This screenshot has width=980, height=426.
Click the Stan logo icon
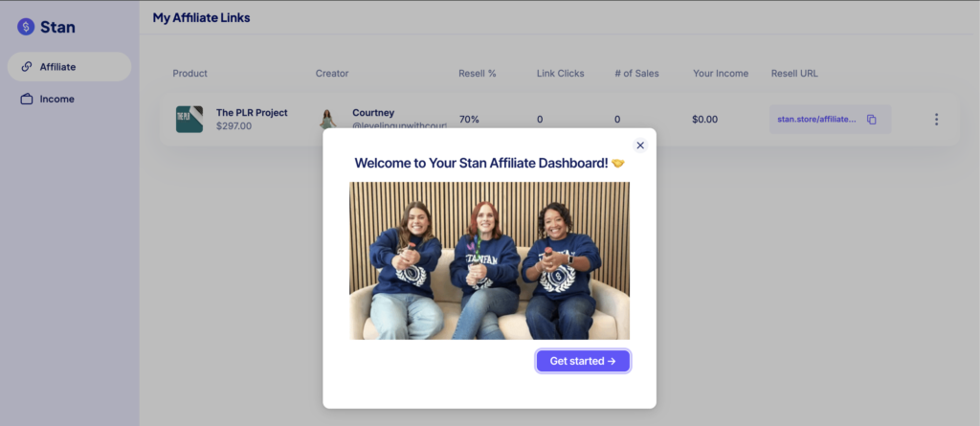[26, 27]
